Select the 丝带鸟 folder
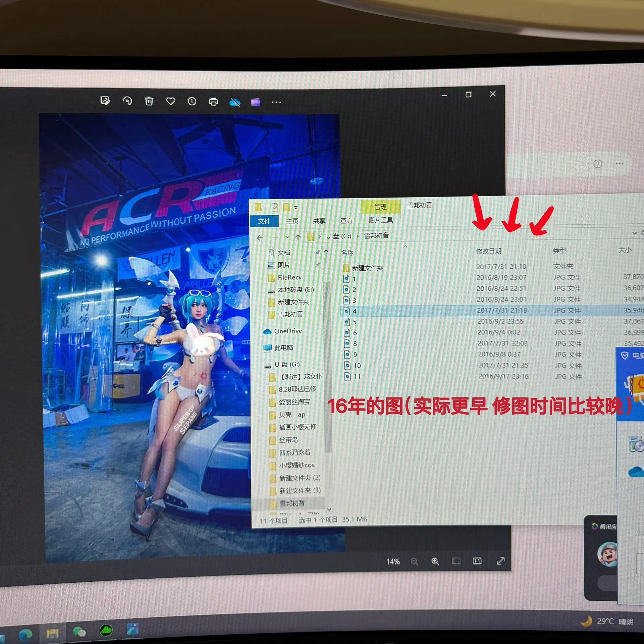This screenshot has width=644, height=644. click(288, 440)
